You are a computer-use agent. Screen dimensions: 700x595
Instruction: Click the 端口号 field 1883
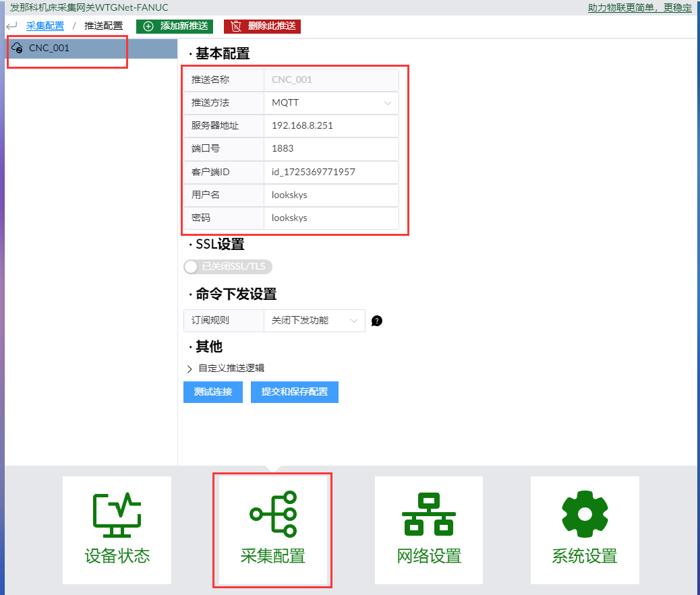331,148
